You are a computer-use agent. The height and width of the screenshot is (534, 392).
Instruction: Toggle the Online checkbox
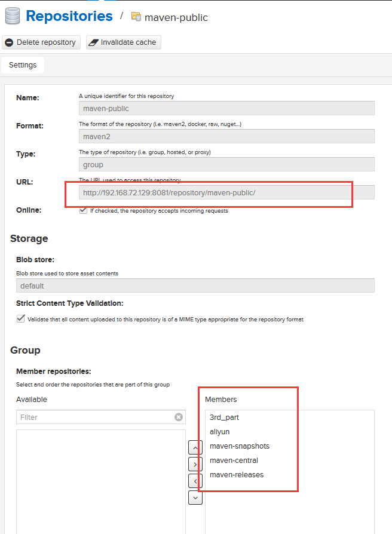click(83, 210)
